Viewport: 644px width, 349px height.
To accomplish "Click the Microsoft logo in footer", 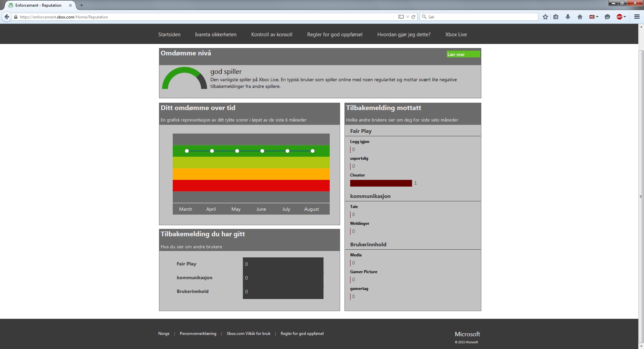I will click(467, 334).
